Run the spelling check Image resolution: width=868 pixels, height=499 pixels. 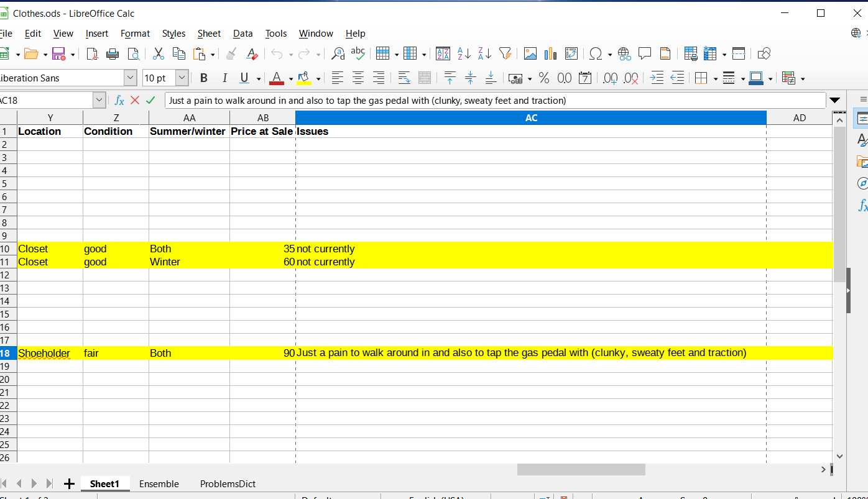click(x=358, y=54)
